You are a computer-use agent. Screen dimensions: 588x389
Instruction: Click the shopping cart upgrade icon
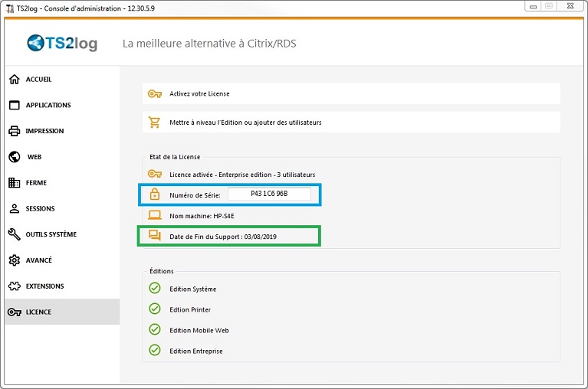click(154, 122)
